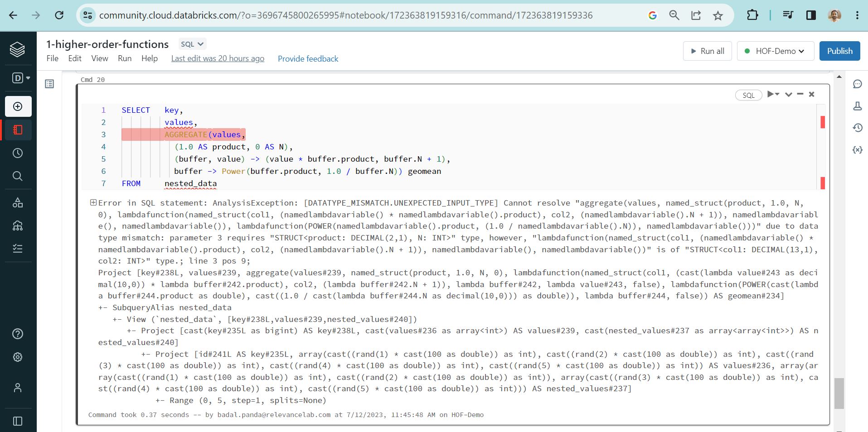Expand the SQL error message details

tap(93, 203)
